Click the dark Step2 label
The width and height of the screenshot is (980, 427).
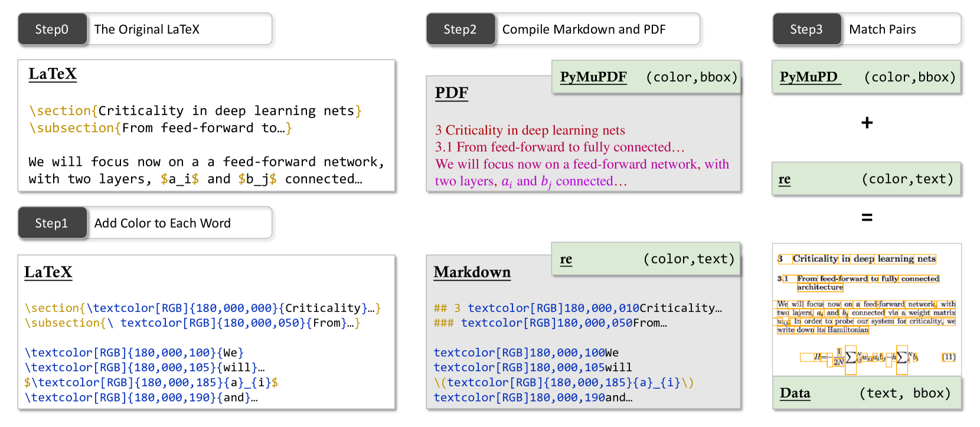click(x=460, y=29)
